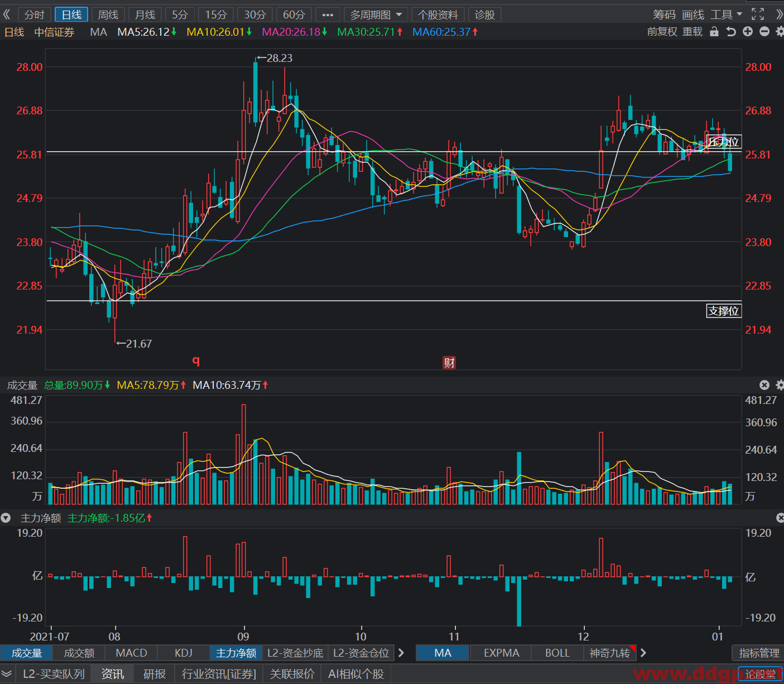Open main chart settings gear
Screen dimensions: 784x684
pos(780,32)
